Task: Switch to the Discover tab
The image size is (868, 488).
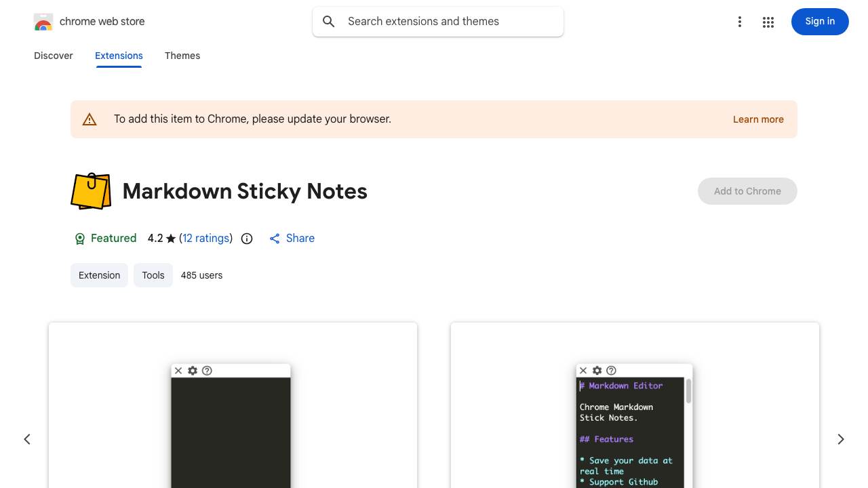Action: point(54,56)
